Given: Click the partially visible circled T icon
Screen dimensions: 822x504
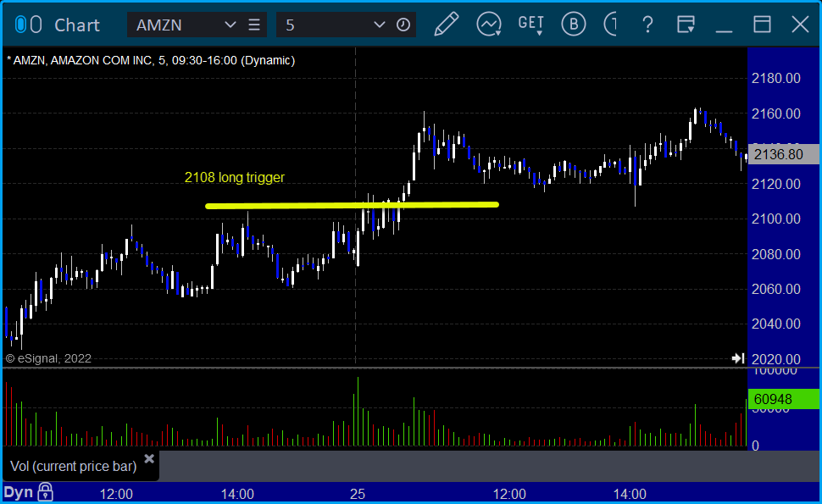Looking at the screenshot, I should (610, 24).
